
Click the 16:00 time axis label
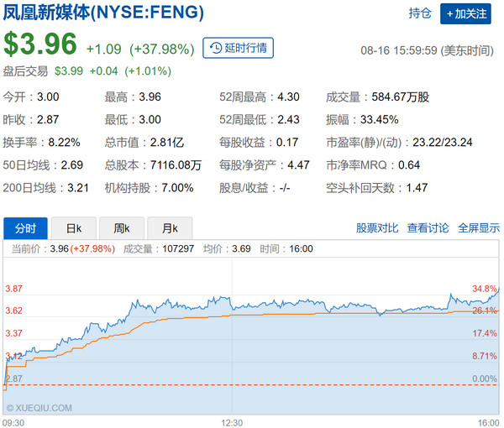[x=489, y=421]
